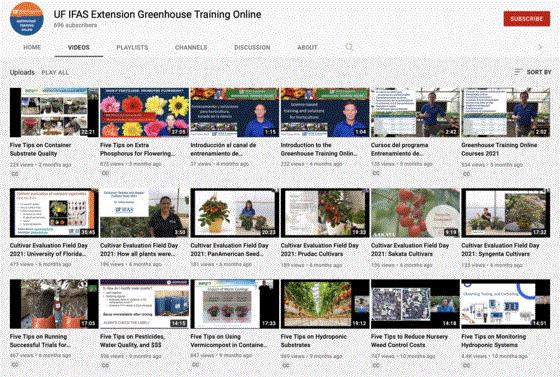
Task: Play the Introducción al canal de entrenamiento video thumbnail
Action: tap(235, 112)
